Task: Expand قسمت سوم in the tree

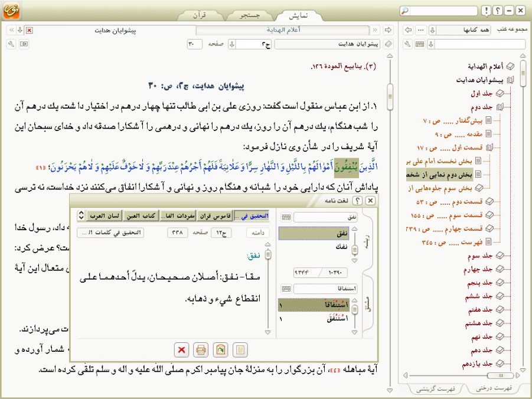Action: 489,215
